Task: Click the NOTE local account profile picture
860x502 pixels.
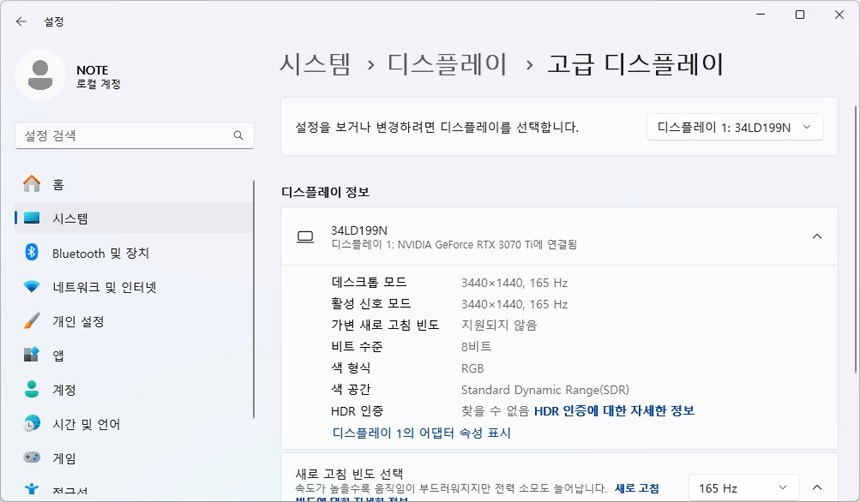Action: click(41, 76)
